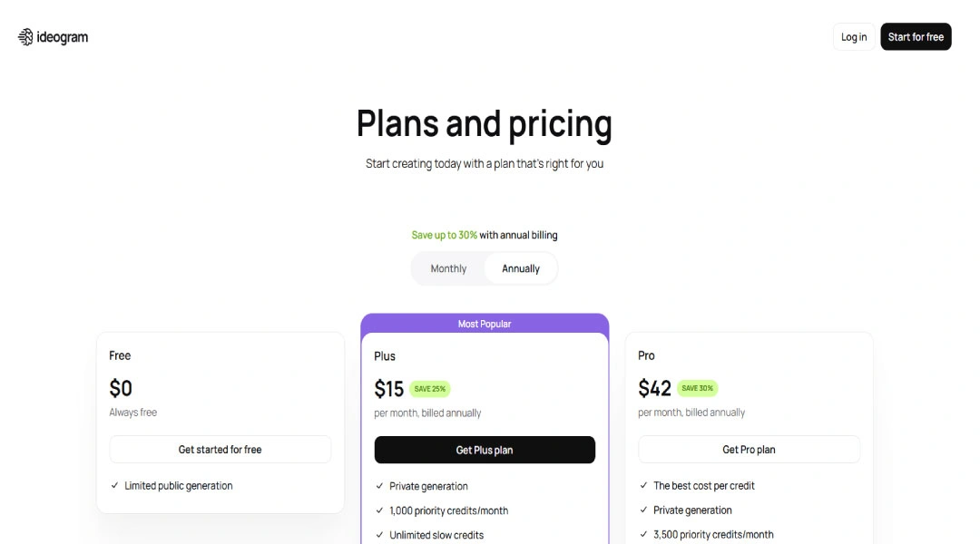Click the Log in button
980x544 pixels.
(x=854, y=37)
